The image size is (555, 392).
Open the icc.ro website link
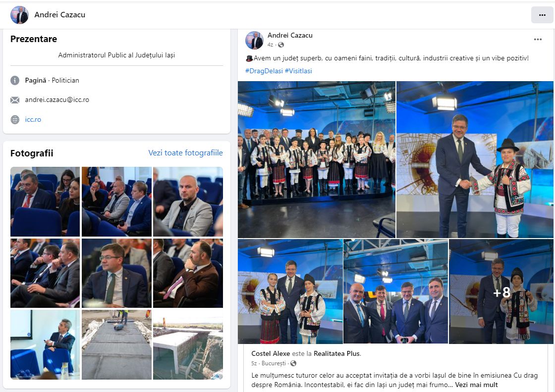click(x=33, y=119)
